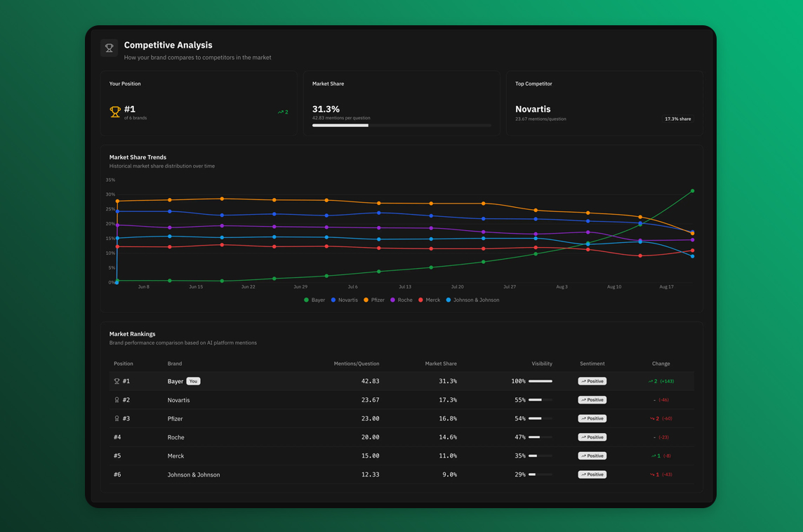Click the green change arrow in Bayer row
The width and height of the screenshot is (803, 532).
pyautogui.click(x=651, y=382)
